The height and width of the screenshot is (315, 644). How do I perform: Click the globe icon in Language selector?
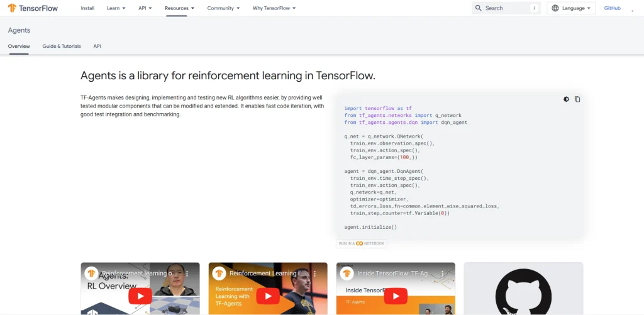(555, 8)
